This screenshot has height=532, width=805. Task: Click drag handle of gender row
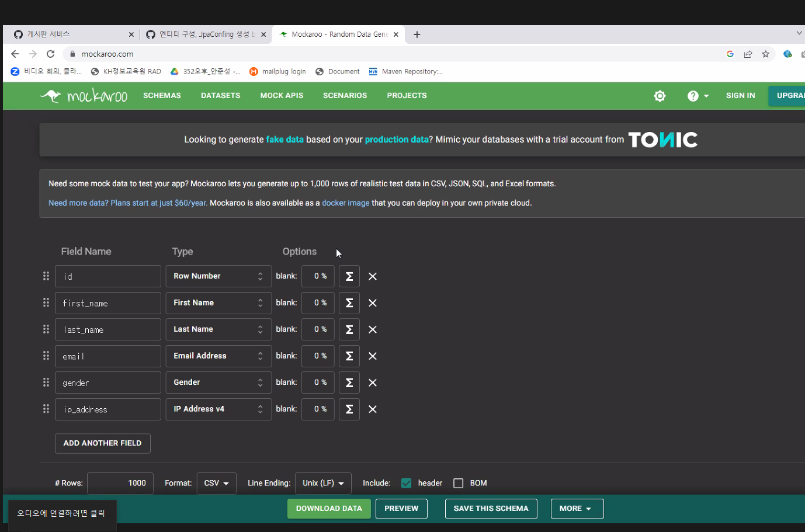coord(46,382)
